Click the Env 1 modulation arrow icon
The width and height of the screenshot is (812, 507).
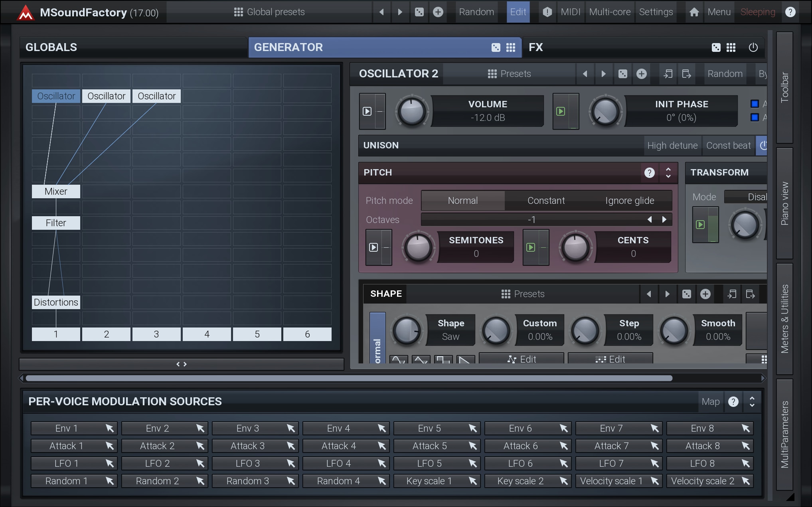tap(109, 428)
